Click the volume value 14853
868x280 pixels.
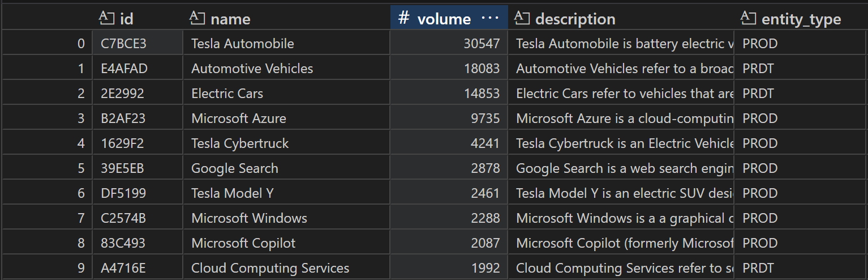tap(449, 94)
